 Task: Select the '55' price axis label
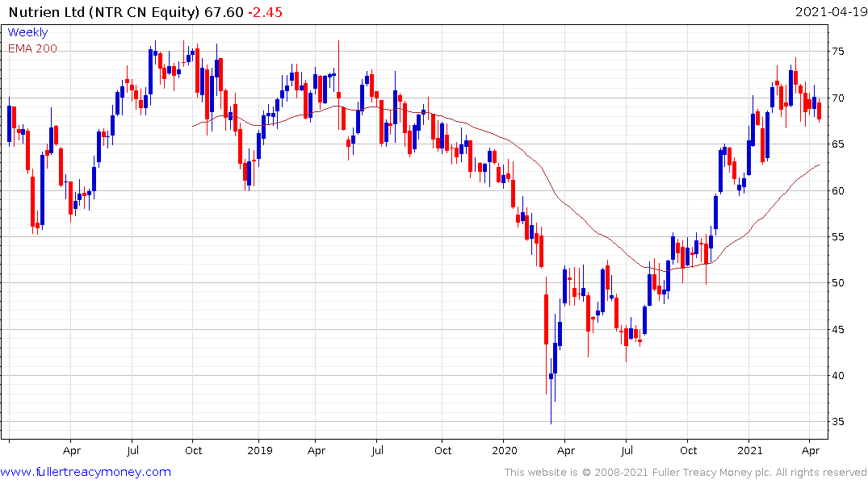coord(838,236)
